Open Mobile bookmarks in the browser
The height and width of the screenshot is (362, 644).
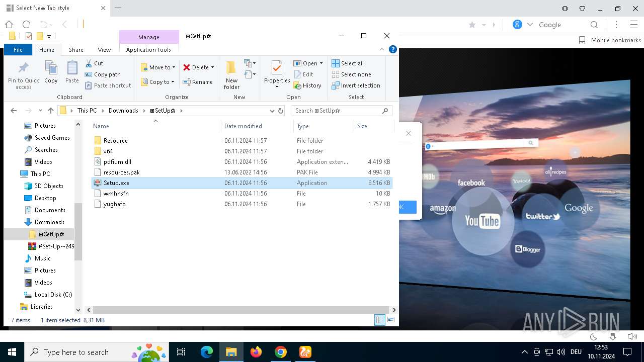[x=610, y=40]
